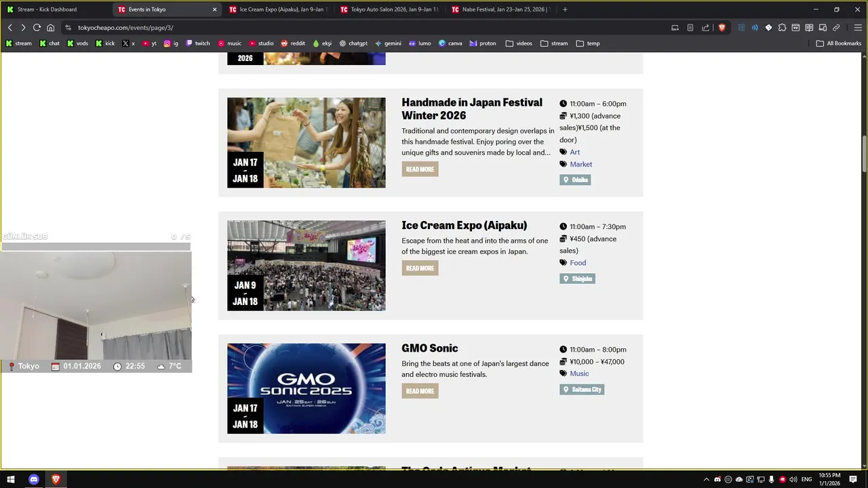Select the Market tag link
This screenshot has width=868, height=488.
coord(580,164)
